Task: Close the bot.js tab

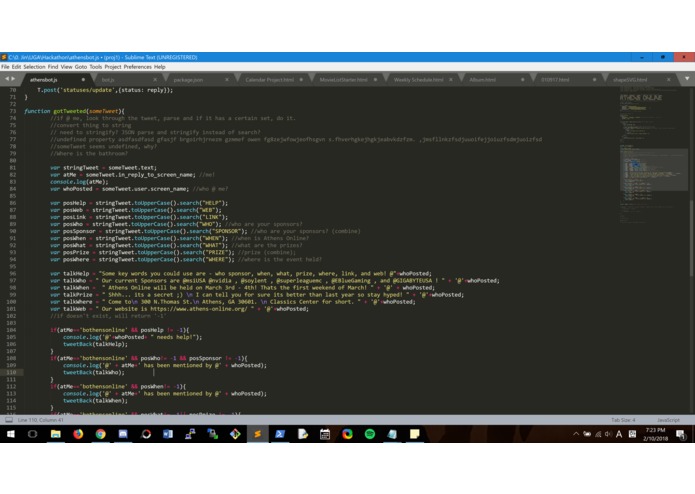Action: (155, 80)
